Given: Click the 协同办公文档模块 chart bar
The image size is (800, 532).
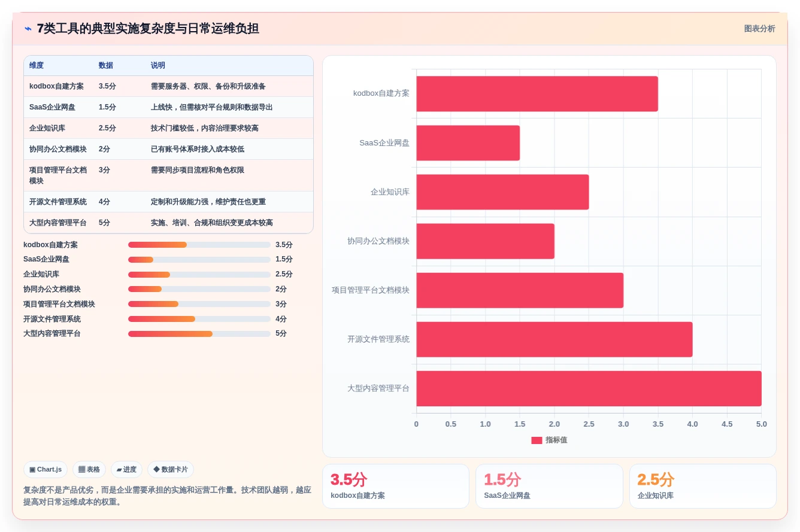Looking at the screenshot, I should click(486, 241).
